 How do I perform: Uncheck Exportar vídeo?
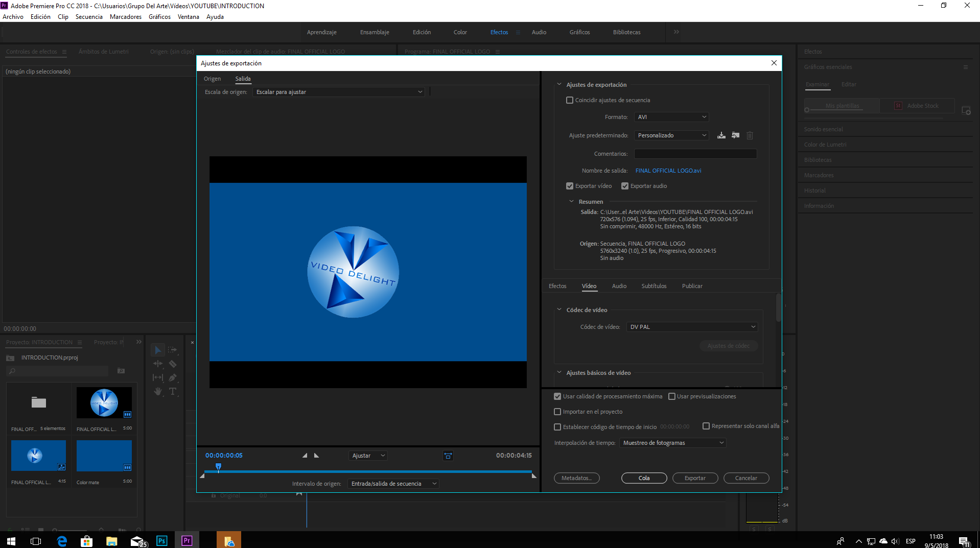pos(570,186)
